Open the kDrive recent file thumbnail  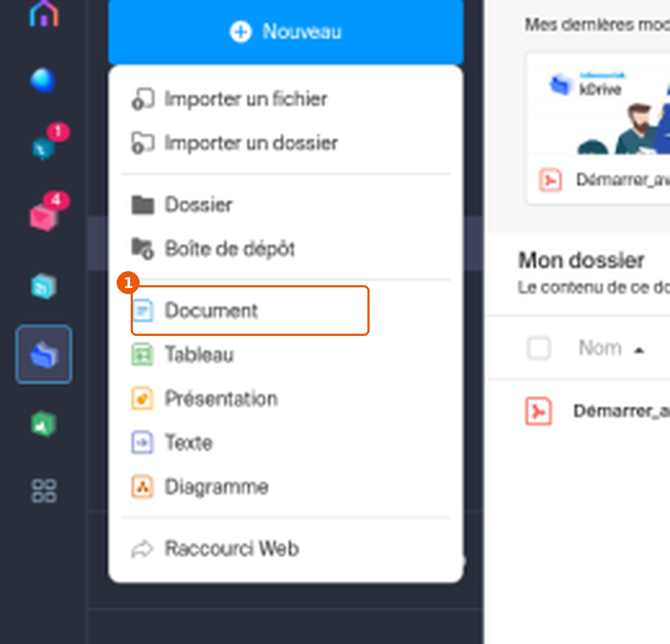tap(599, 104)
